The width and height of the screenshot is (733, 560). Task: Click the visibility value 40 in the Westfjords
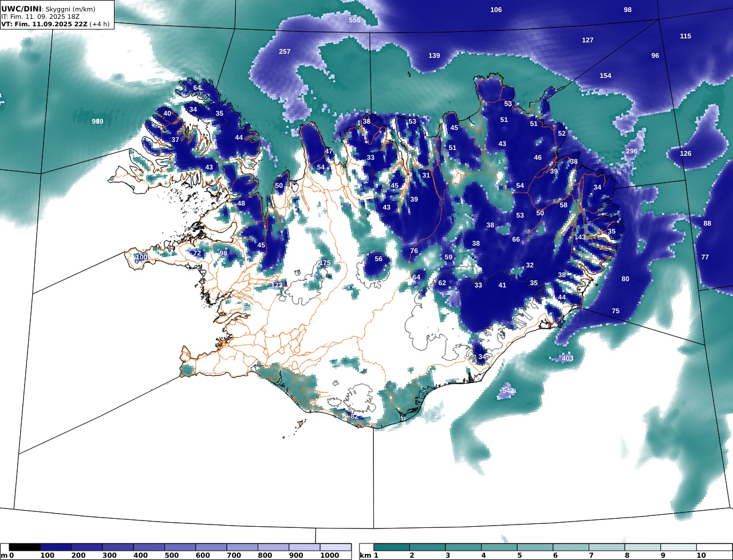[167, 113]
